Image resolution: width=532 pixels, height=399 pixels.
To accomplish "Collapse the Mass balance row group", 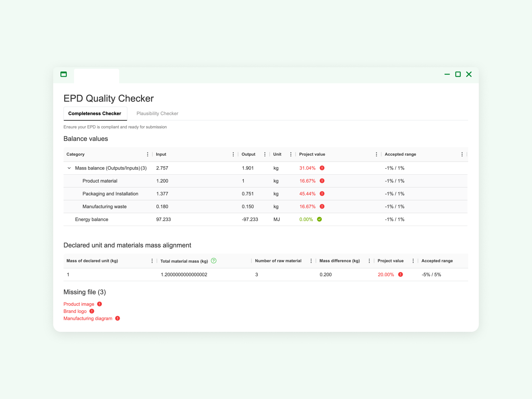I will click(69, 168).
